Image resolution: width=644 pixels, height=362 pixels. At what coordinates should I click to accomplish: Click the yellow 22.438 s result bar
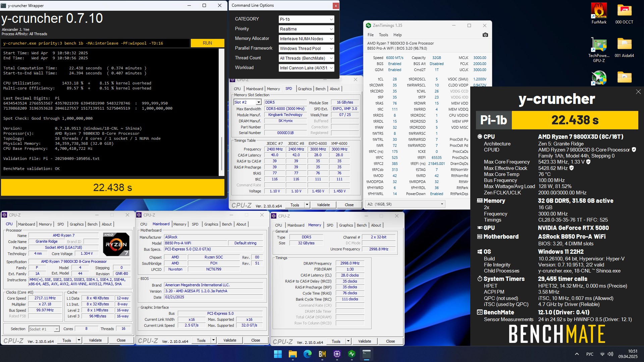(113, 187)
